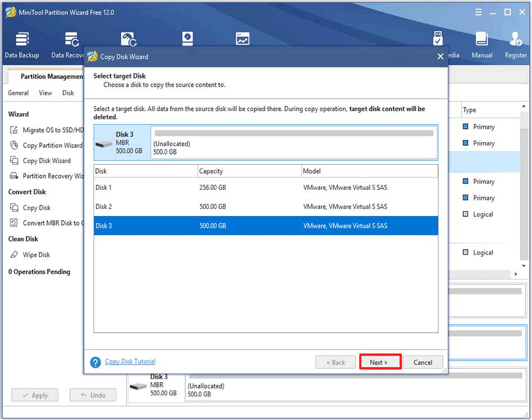
Task: Open the Disk Benchmark toolbar icon
Action: (x=187, y=39)
